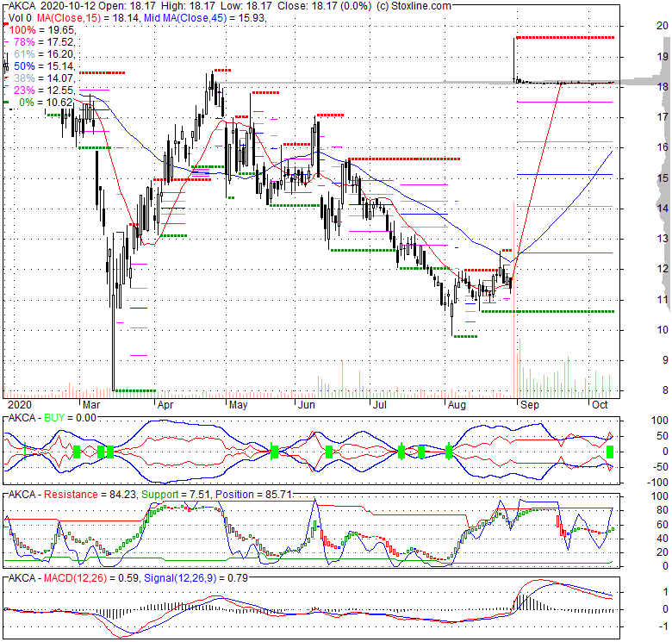
Task: Select the 'May' month label on axis
Action: click(x=238, y=405)
